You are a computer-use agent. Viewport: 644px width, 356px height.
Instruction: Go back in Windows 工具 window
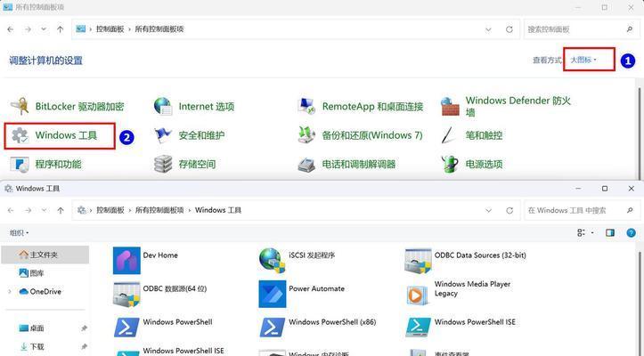click(11, 210)
